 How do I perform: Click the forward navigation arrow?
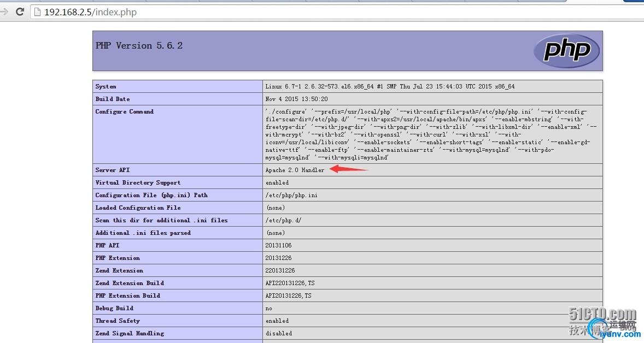(x=4, y=12)
